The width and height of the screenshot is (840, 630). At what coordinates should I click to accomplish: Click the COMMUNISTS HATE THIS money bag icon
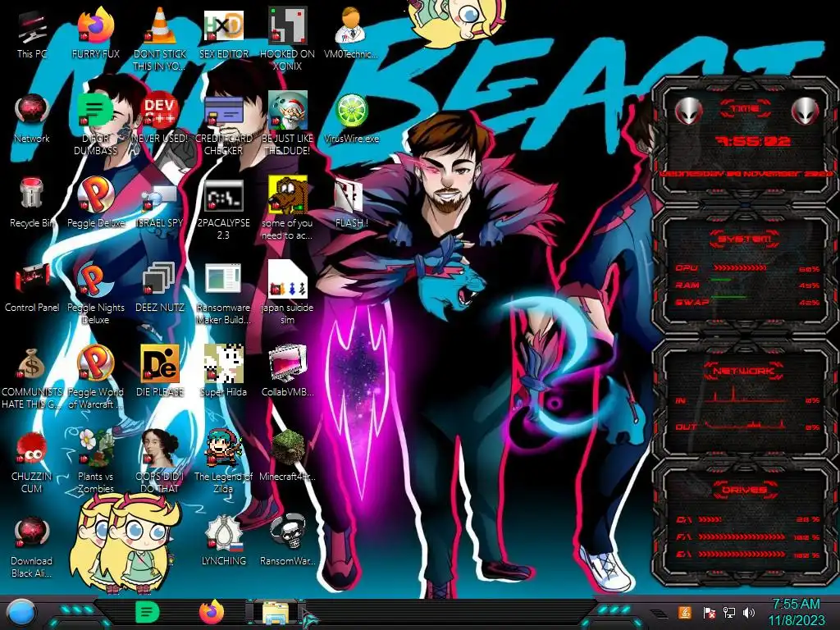(x=32, y=364)
